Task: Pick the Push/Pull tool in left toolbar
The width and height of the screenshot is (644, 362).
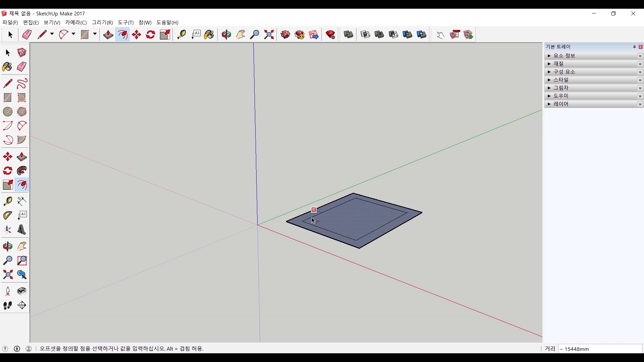Action: (x=22, y=157)
